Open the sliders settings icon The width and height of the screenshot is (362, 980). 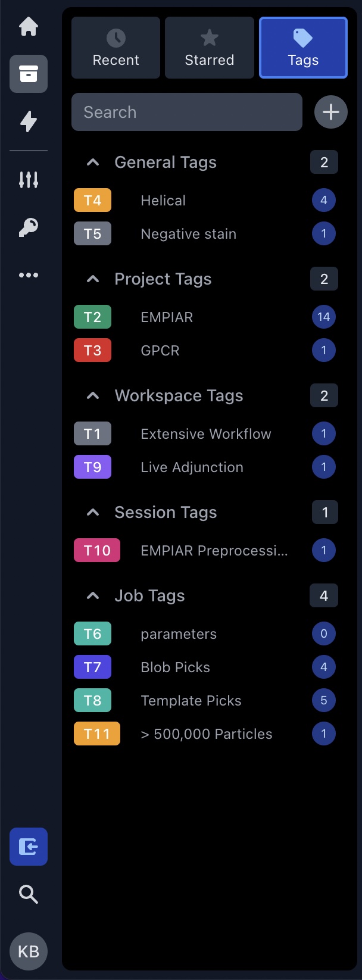(29, 179)
